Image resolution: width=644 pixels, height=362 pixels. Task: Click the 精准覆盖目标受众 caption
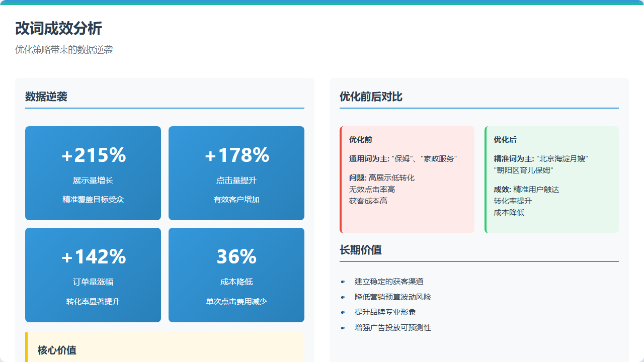[93, 200]
